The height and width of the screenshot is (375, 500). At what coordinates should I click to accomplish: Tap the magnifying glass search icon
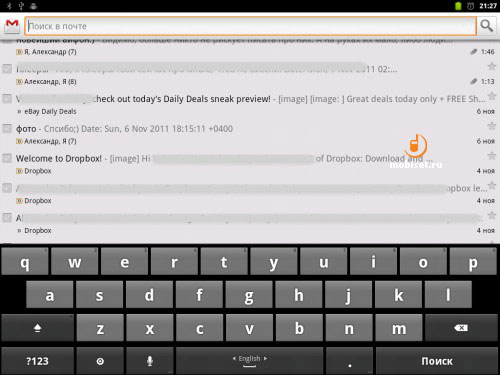click(486, 26)
